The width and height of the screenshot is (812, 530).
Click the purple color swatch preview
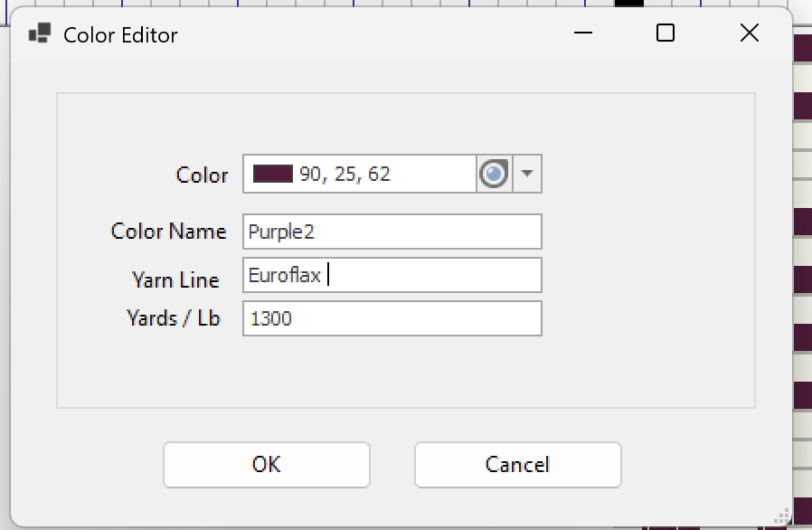[x=273, y=174]
